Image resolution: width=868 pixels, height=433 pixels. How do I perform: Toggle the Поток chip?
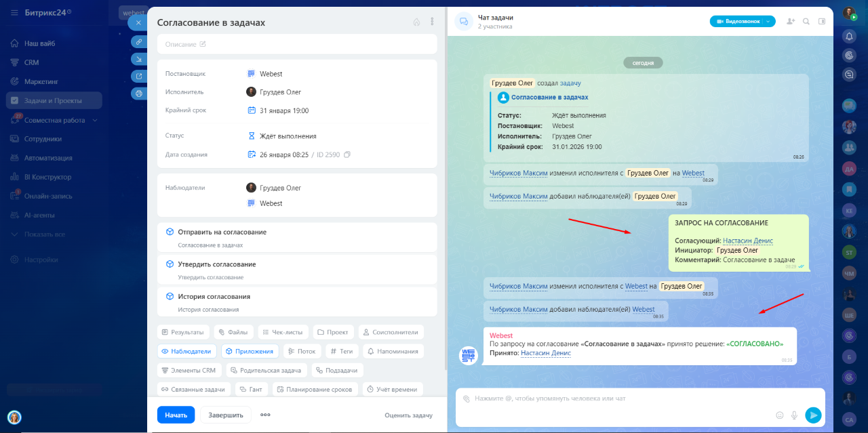pyautogui.click(x=302, y=351)
